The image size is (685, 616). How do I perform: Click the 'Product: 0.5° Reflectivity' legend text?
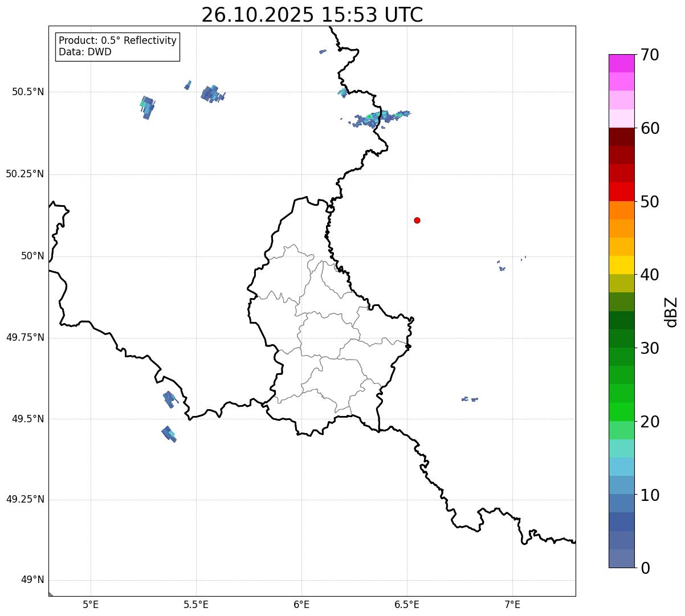click(x=117, y=40)
